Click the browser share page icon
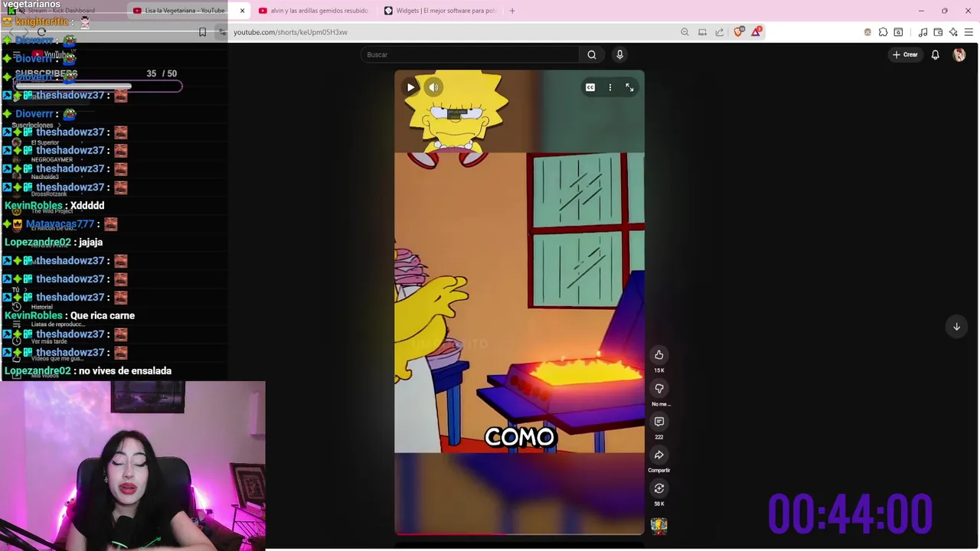980x551 pixels. (720, 32)
